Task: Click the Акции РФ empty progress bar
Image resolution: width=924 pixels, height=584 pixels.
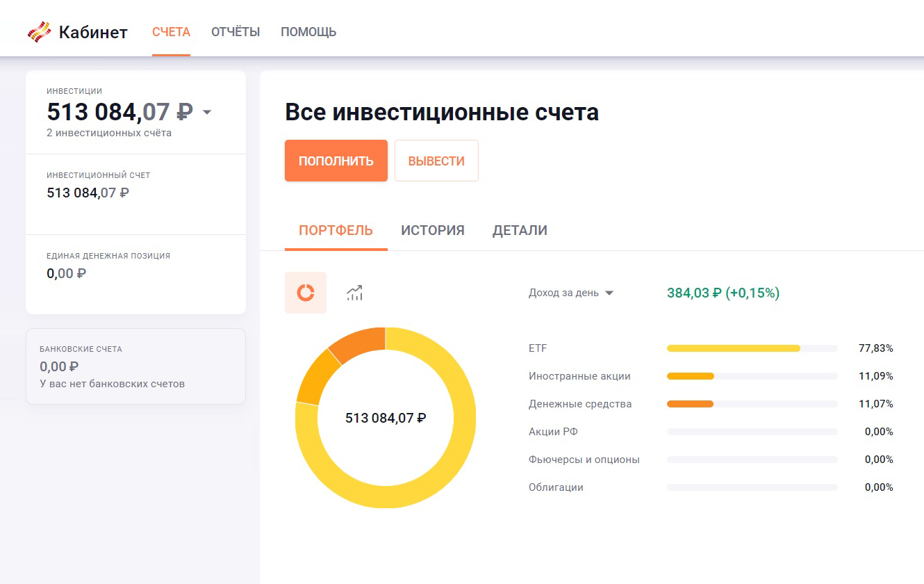Action: point(752,432)
